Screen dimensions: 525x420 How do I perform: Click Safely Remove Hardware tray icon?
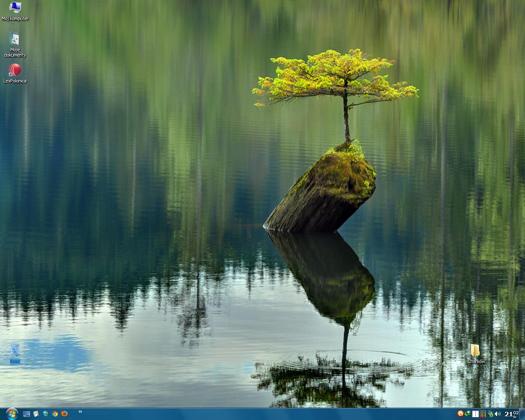coord(490,414)
